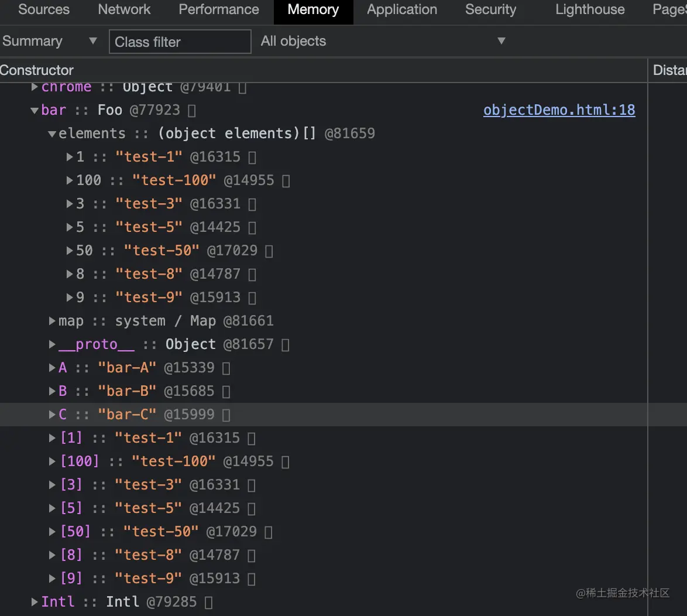Click the window icon in the [100] row
The width and height of the screenshot is (687, 616).
(285, 461)
